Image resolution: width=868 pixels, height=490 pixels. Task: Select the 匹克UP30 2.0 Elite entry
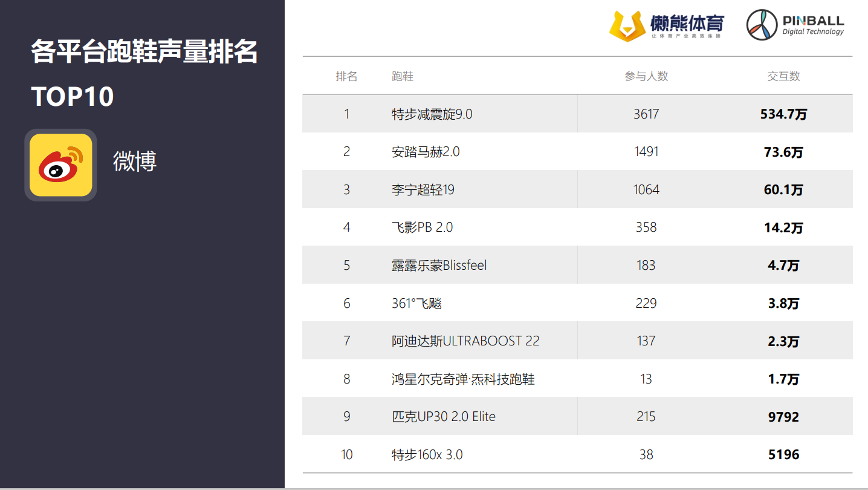443,417
